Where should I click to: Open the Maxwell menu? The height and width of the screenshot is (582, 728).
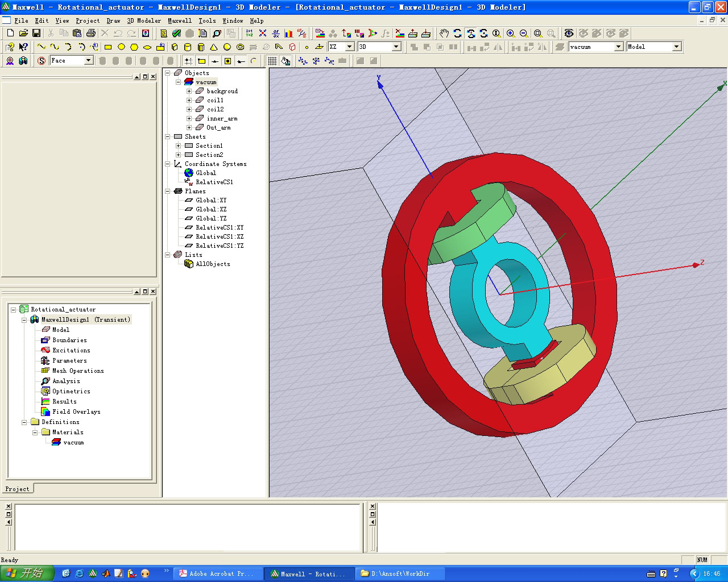pyautogui.click(x=180, y=20)
